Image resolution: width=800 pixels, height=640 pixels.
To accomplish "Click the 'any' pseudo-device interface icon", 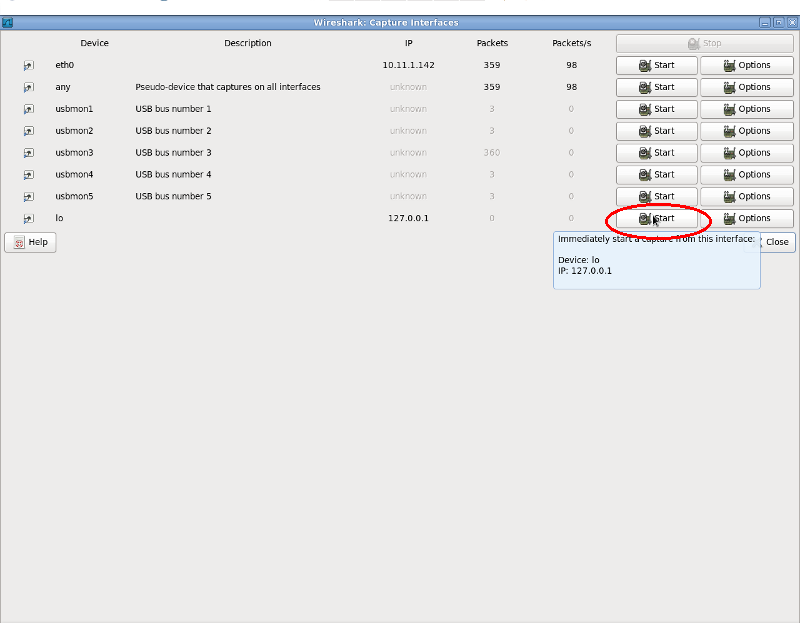I will click(28, 87).
